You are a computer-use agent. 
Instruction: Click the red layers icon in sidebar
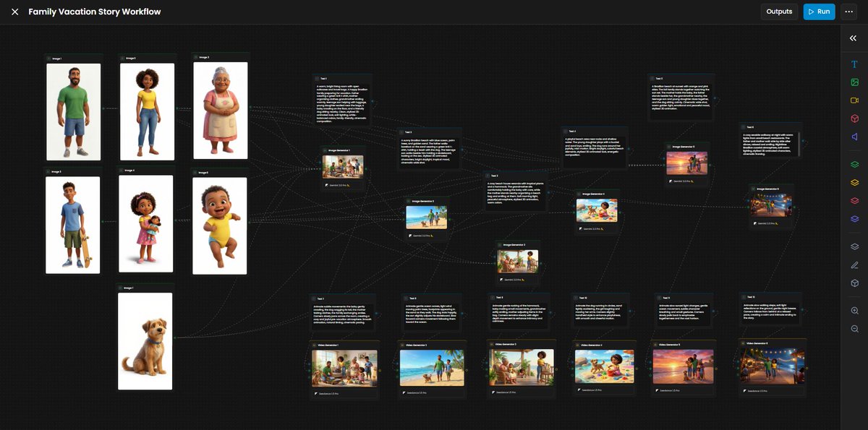pyautogui.click(x=854, y=201)
